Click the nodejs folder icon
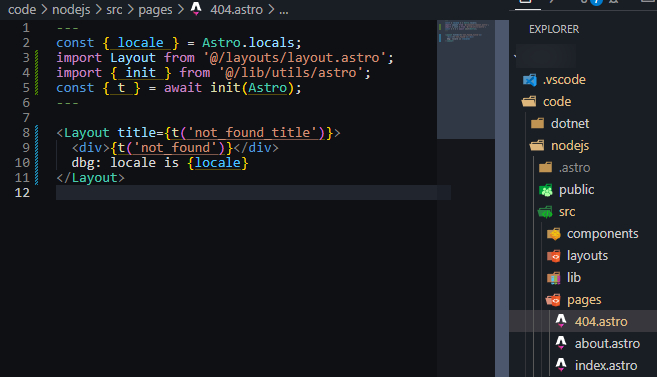The height and width of the screenshot is (377, 657). [537, 146]
